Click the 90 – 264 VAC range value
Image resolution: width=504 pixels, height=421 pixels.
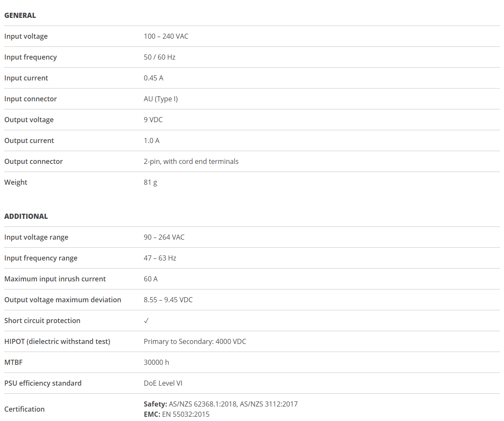click(x=164, y=238)
